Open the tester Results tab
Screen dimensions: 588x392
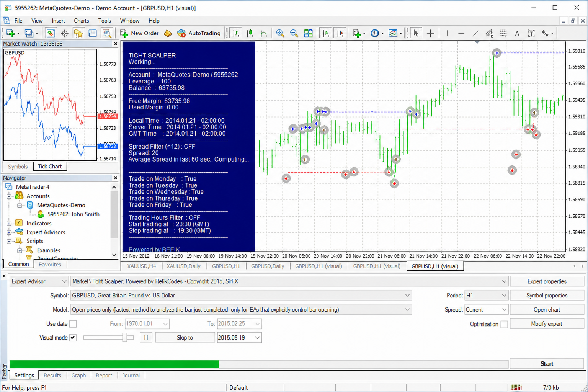tap(52, 376)
